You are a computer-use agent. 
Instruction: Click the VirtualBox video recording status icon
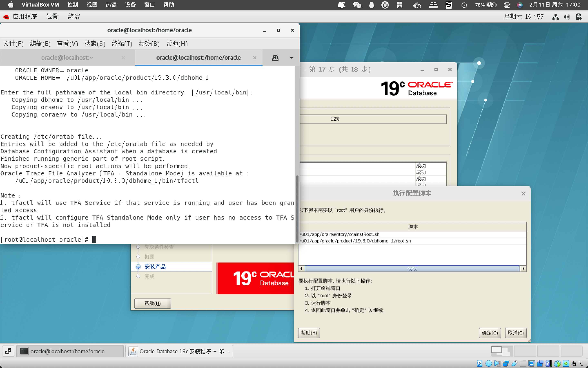[540, 363]
